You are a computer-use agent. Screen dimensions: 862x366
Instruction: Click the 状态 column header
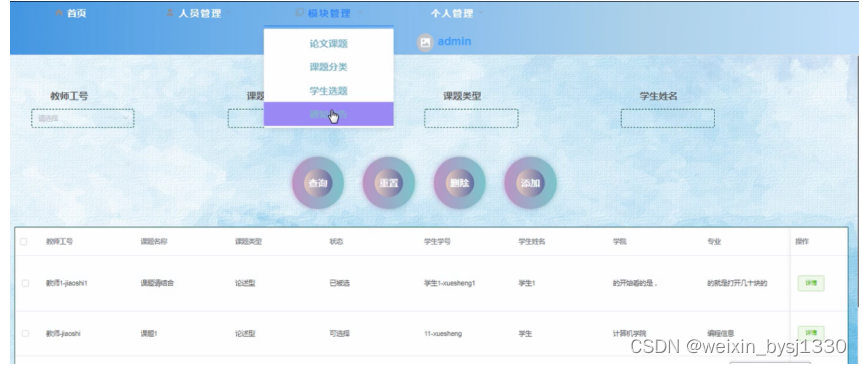click(336, 242)
